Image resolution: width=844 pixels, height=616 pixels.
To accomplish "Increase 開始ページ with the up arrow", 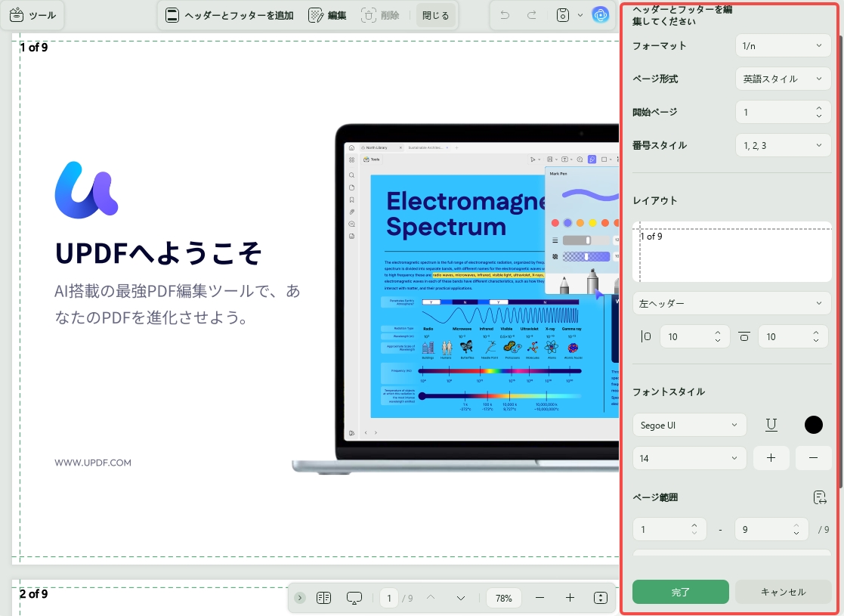I will [819, 107].
